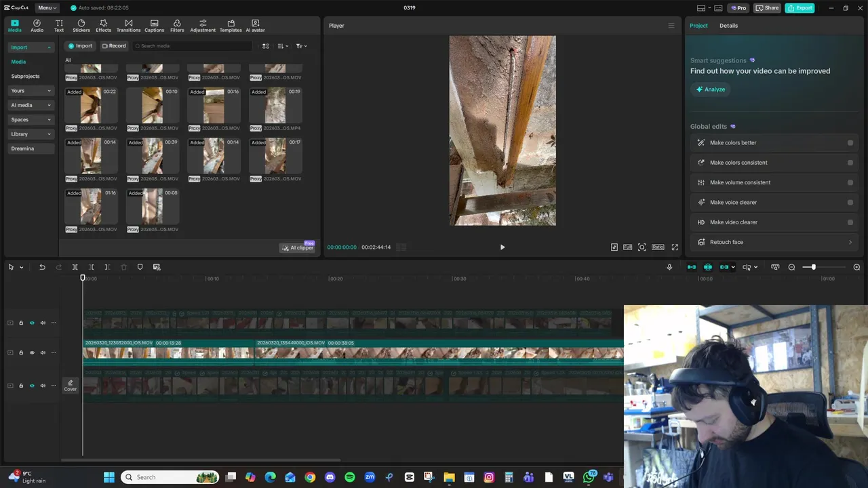This screenshot has width=868, height=488.
Task: Open Subprojects in the media sidebar
Action: pos(25,77)
